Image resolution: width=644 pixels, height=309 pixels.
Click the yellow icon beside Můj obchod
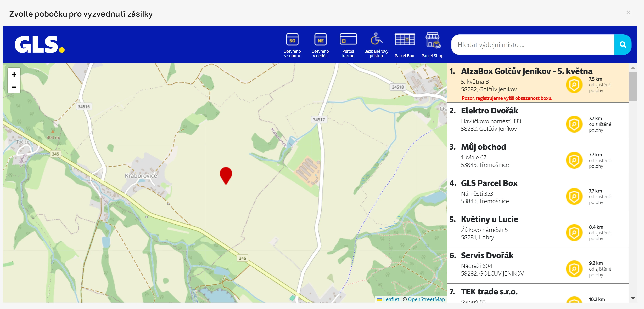(x=574, y=160)
